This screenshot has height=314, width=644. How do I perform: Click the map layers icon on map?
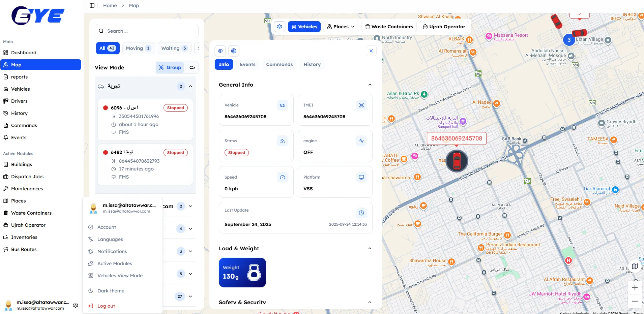click(x=635, y=266)
